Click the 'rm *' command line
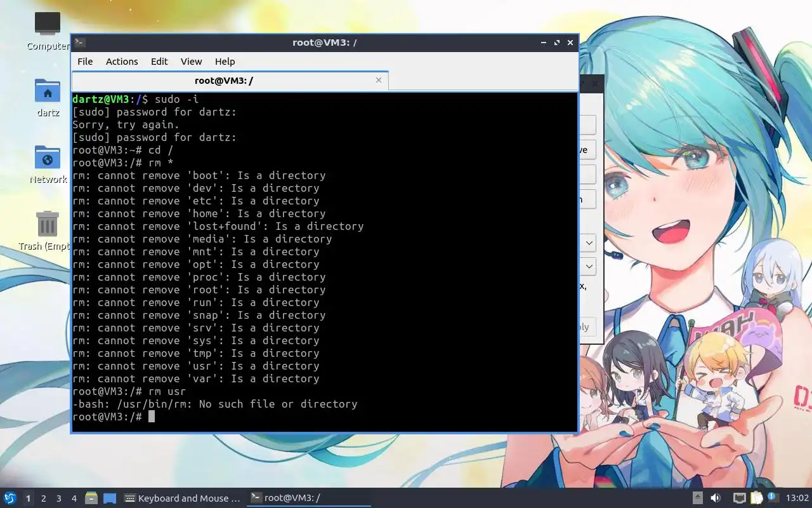 [122, 163]
